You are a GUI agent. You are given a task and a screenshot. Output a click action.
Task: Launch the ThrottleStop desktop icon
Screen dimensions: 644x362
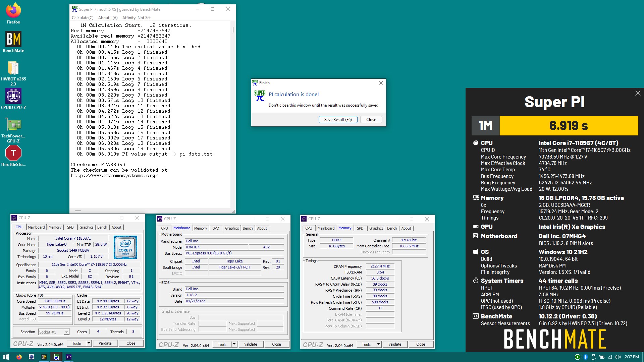13,156
